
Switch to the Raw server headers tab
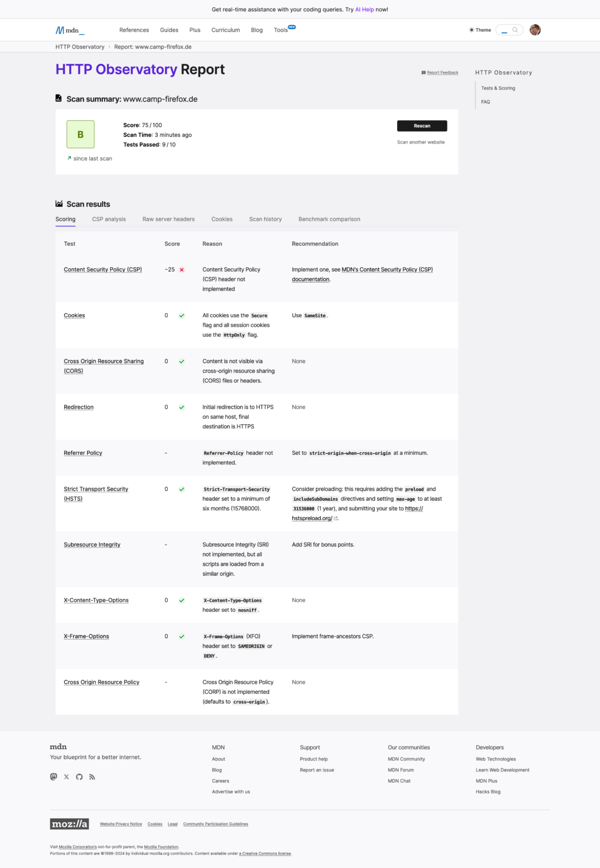coord(168,219)
